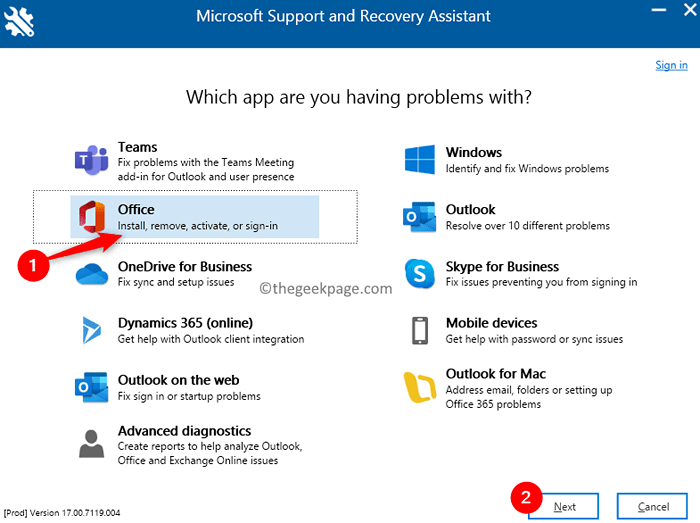Click the Teams app icon

(91, 160)
